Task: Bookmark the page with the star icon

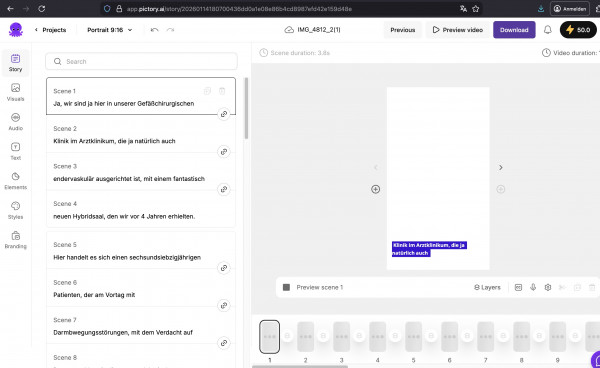Action: [x=476, y=8]
